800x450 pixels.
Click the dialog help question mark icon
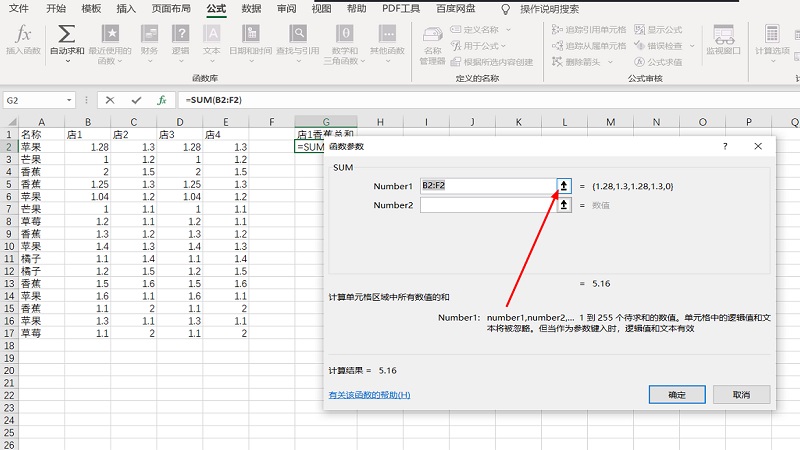[725, 146]
